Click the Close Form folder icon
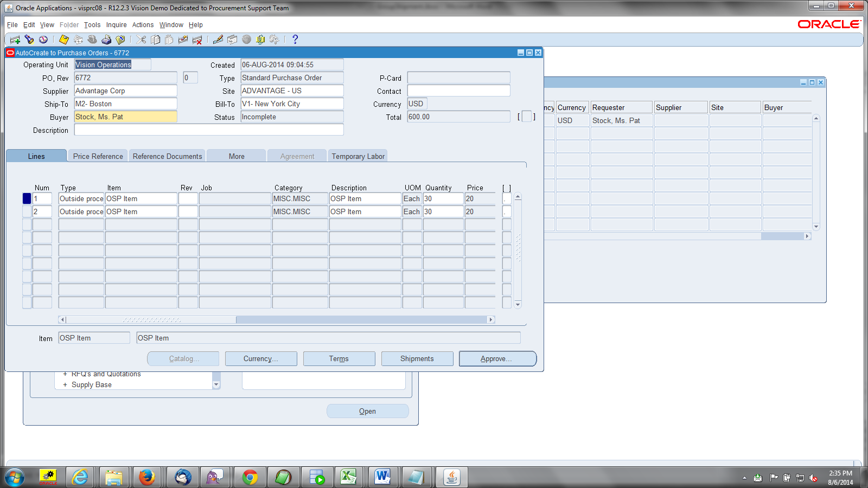This screenshot has height=488, width=868. point(120,40)
